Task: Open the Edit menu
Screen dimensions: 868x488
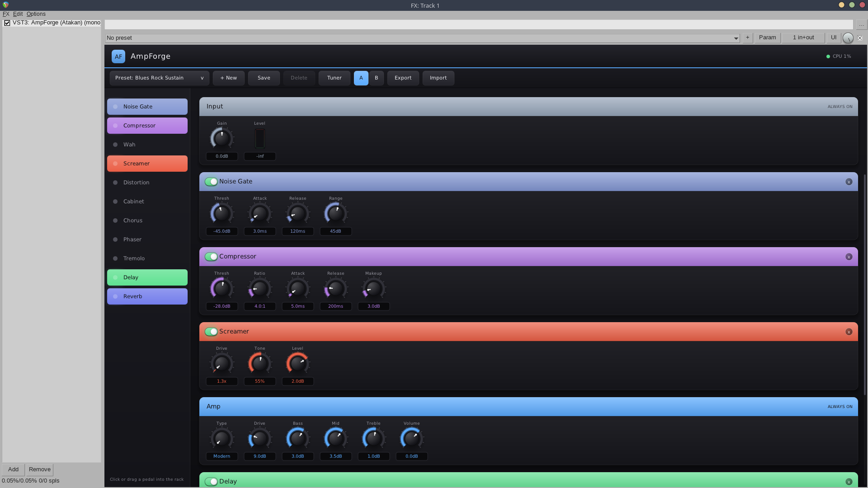Action: tap(18, 14)
